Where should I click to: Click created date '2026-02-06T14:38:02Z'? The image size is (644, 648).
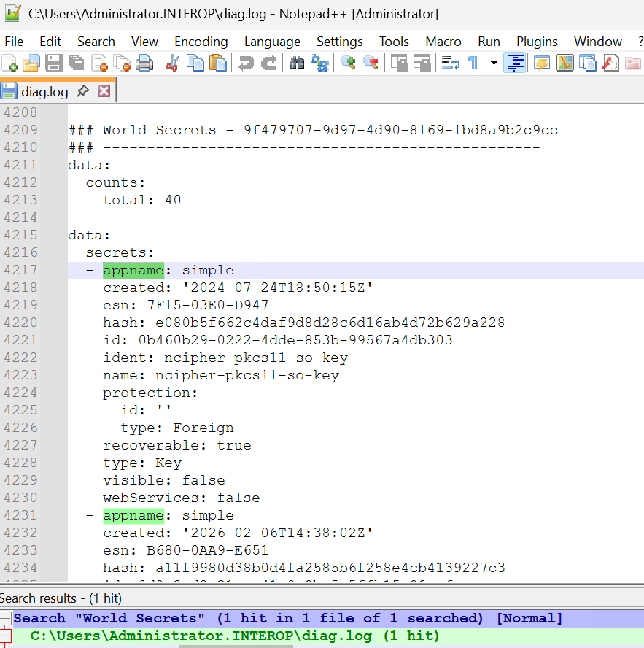click(277, 533)
